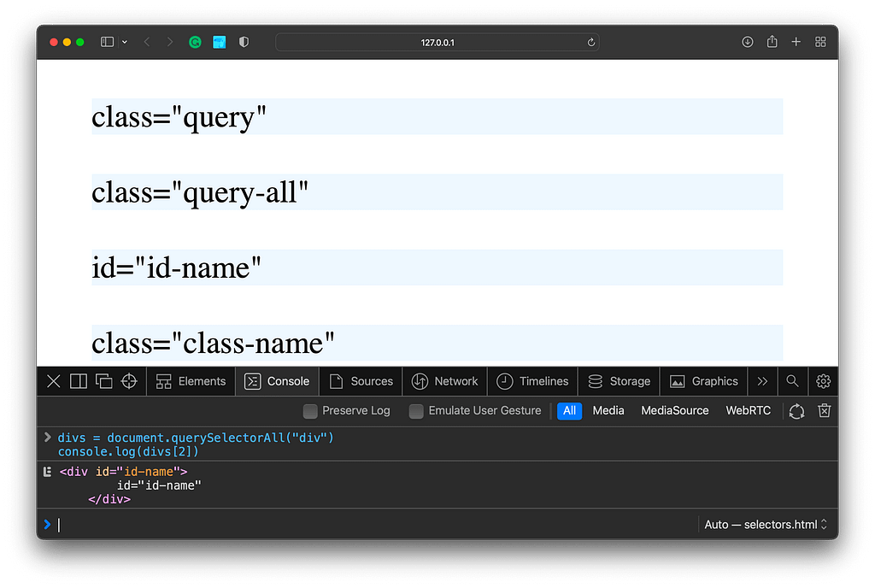
Task: Go forward in Safari history
Action: point(170,42)
